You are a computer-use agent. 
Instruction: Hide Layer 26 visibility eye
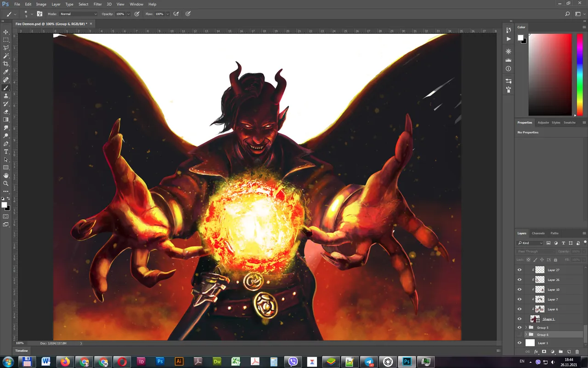[520, 280]
